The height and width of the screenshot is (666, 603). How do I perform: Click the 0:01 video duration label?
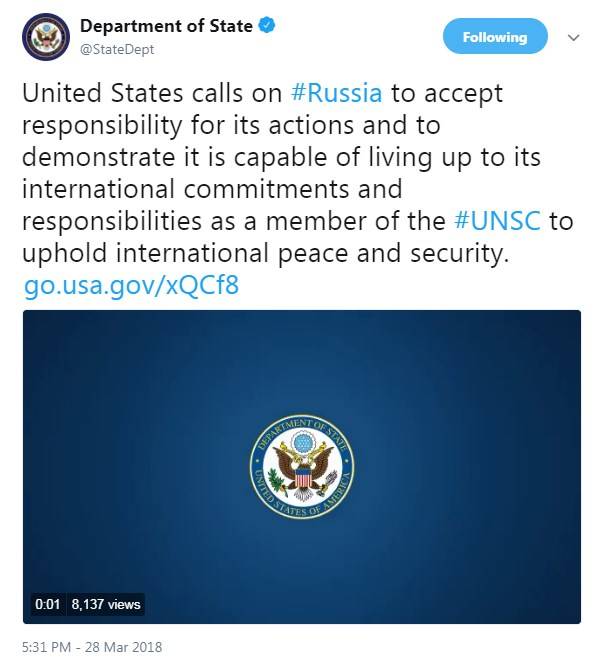[x=48, y=604]
